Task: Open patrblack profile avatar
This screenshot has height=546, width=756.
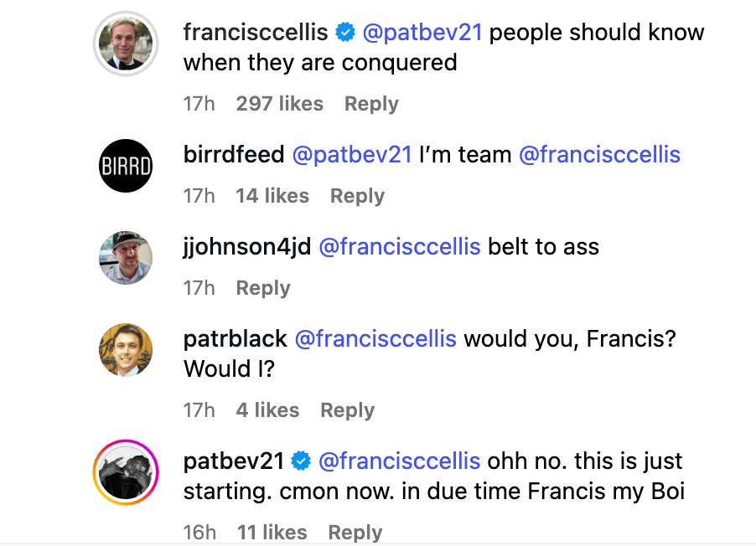Action: click(x=126, y=349)
